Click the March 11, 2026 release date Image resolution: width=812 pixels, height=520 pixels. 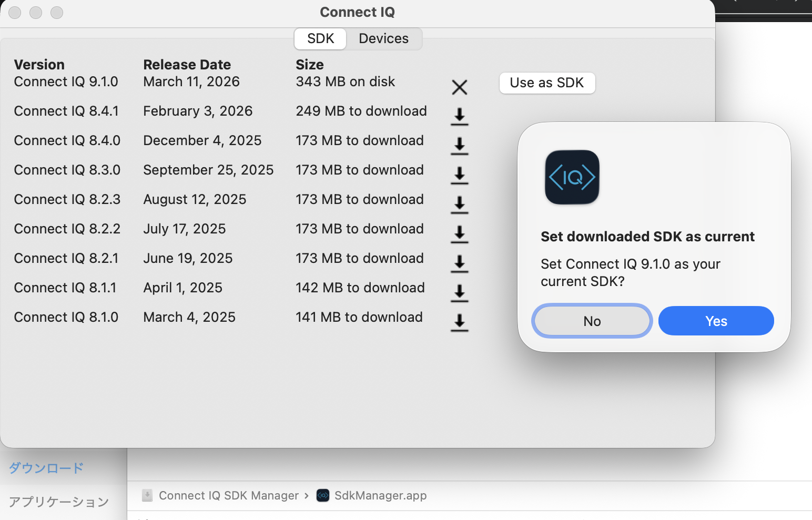(191, 81)
